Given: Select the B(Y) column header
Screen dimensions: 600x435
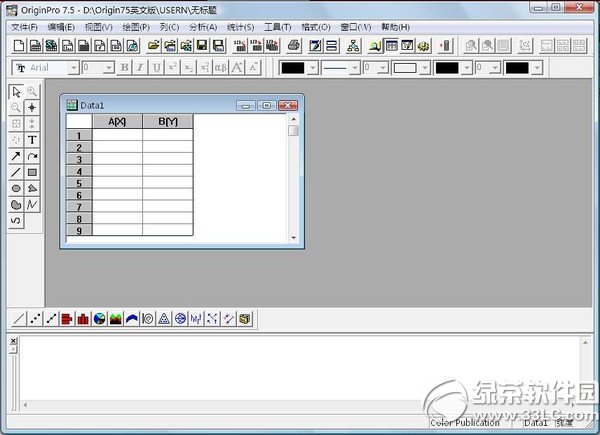Looking at the screenshot, I should 168,121.
